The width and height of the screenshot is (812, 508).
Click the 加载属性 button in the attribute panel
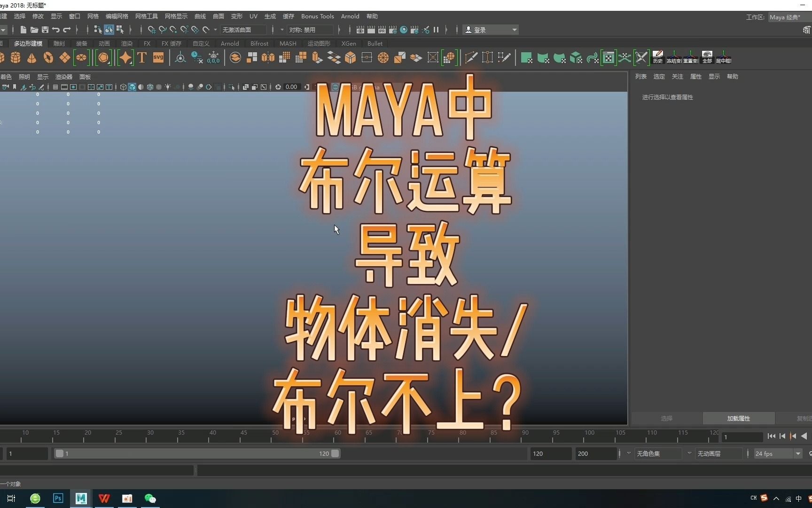(738, 418)
